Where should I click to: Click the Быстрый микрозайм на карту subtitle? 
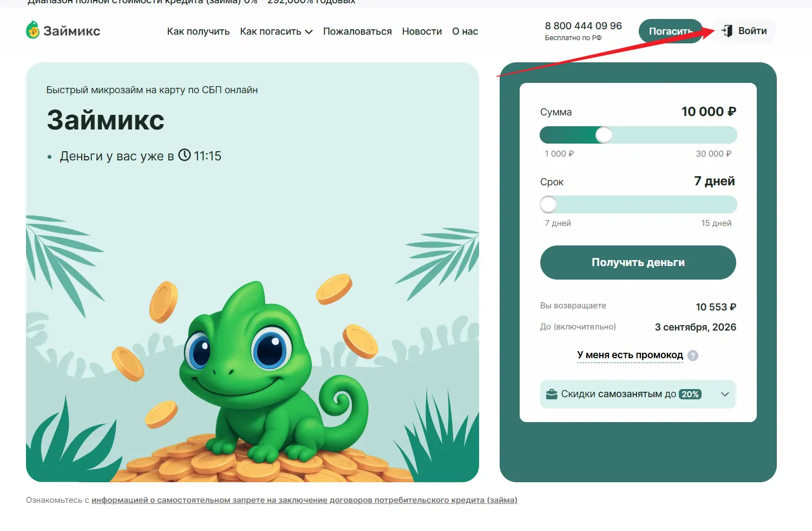click(x=152, y=90)
